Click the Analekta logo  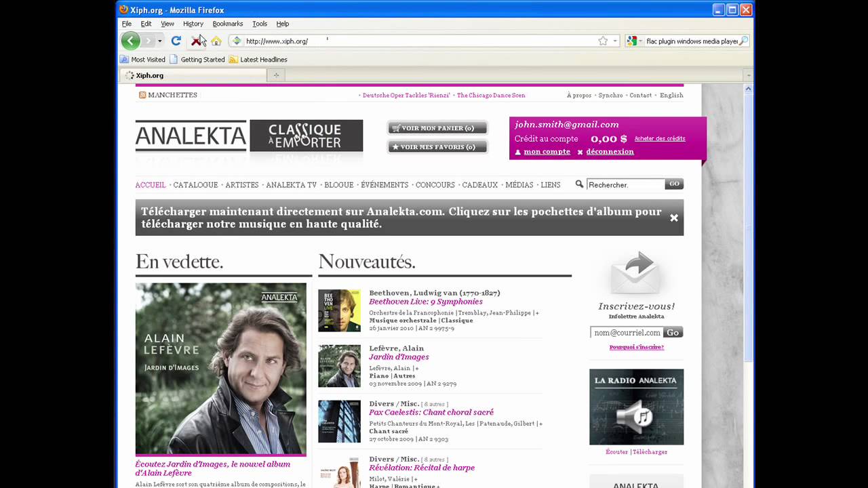(191, 136)
